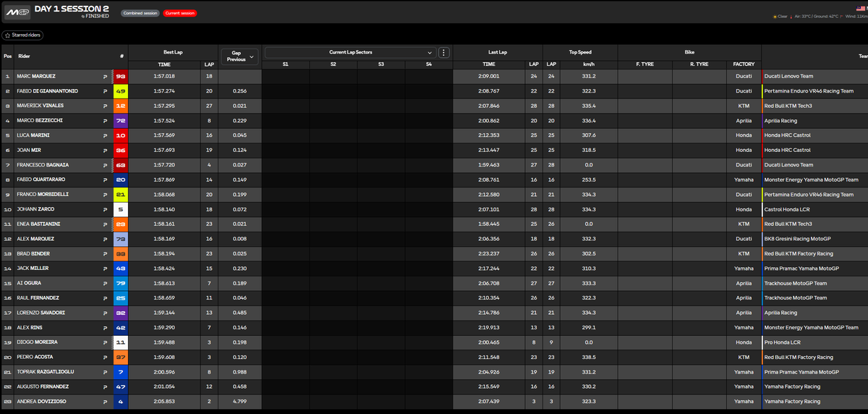Click the pit 'P' icon for Joan Mir
The height and width of the screenshot is (414, 868).
pyautogui.click(x=106, y=150)
